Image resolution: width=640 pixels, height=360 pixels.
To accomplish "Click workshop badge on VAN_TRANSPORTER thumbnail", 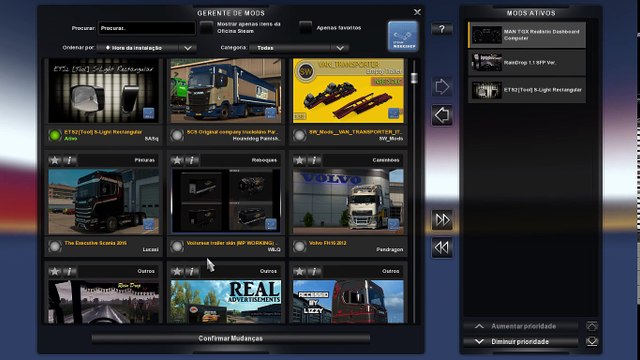I will coord(393,113).
